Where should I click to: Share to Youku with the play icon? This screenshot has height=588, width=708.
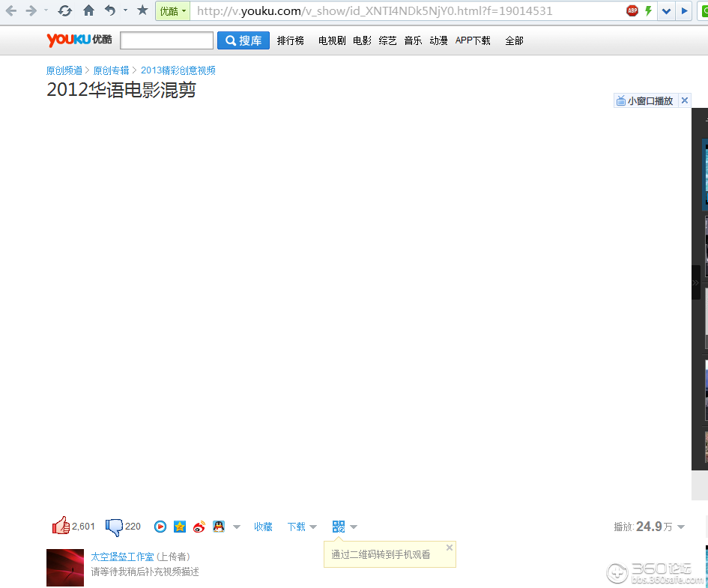click(160, 526)
